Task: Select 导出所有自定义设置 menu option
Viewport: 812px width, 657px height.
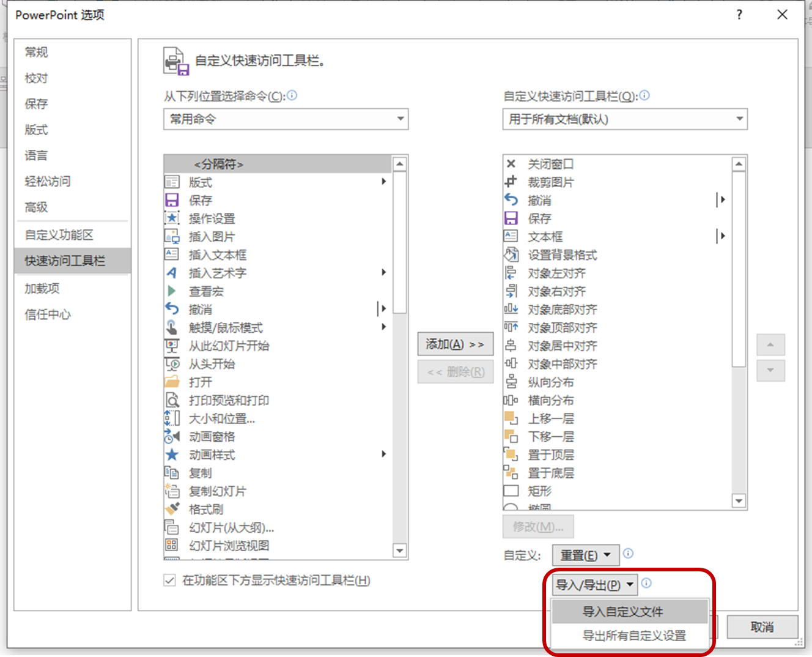Action: (x=630, y=636)
